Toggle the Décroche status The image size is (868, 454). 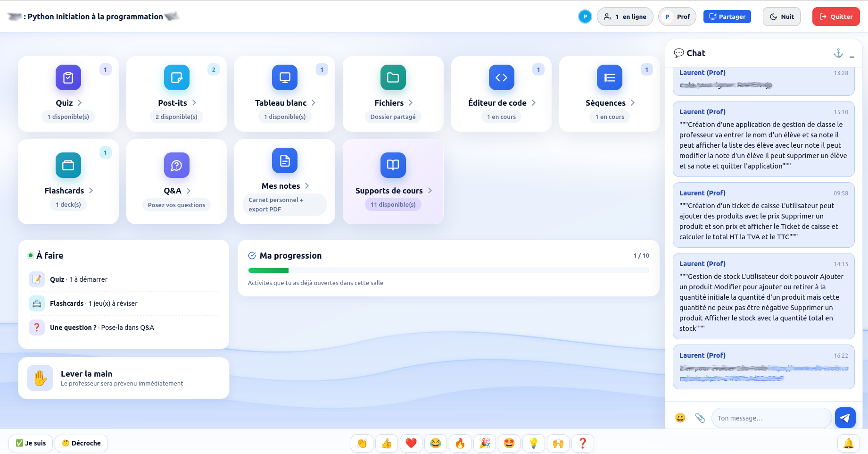(82, 443)
